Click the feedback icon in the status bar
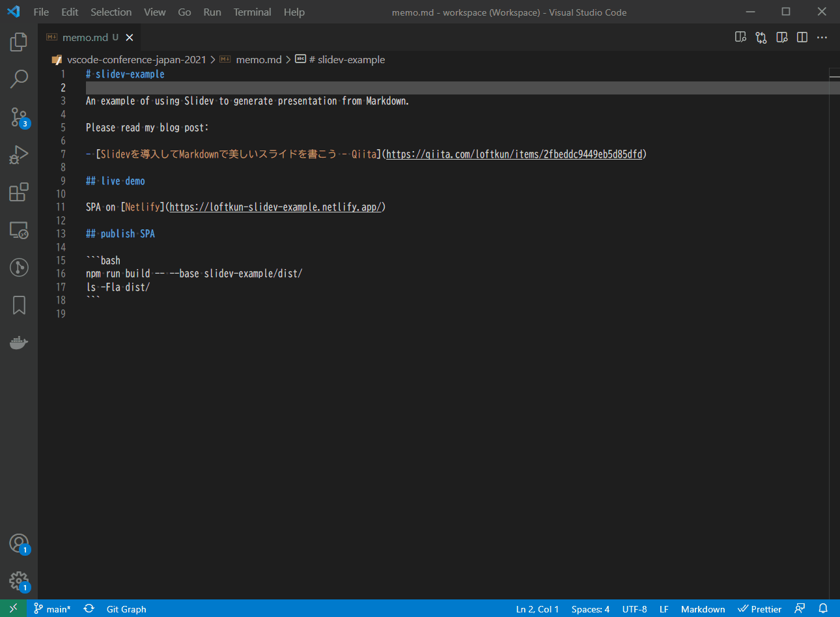840x617 pixels. [800, 609]
